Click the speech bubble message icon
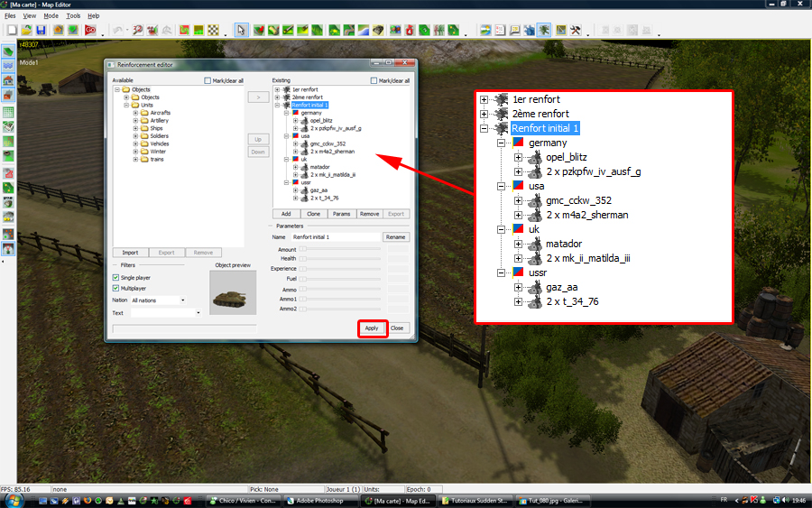The height and width of the screenshot is (508, 812). 514,30
